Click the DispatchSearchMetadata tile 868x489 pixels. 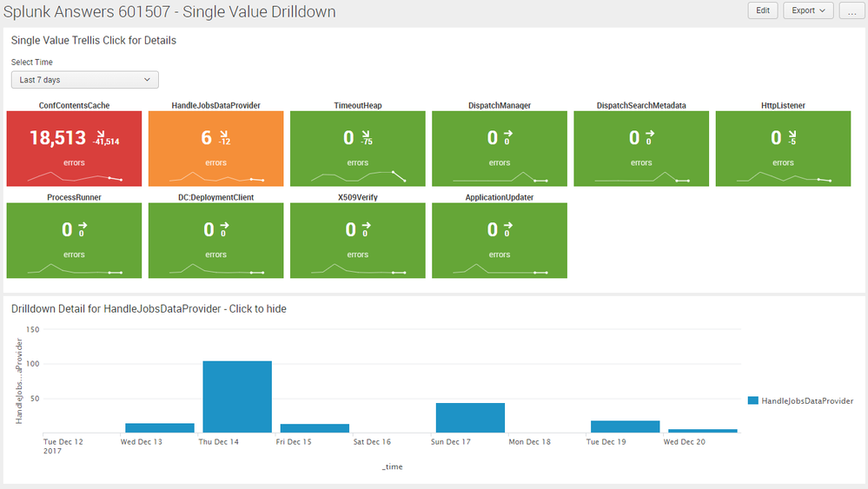click(641, 149)
